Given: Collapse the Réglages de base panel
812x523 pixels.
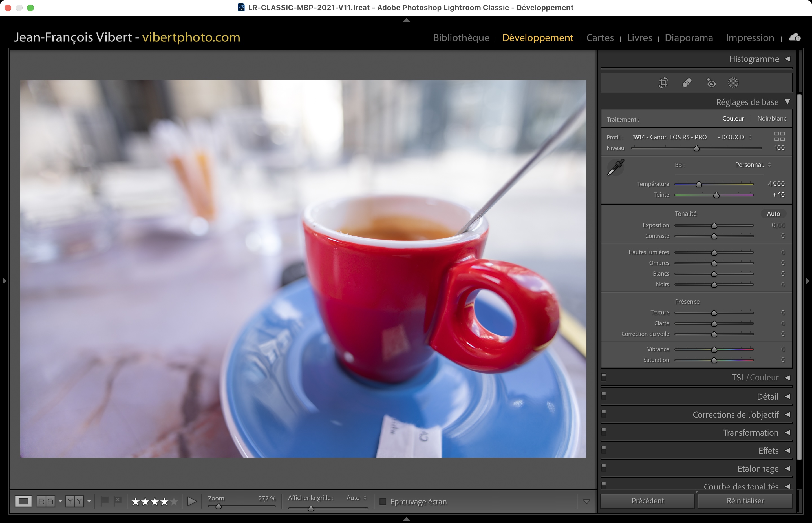Looking at the screenshot, I should [x=787, y=102].
